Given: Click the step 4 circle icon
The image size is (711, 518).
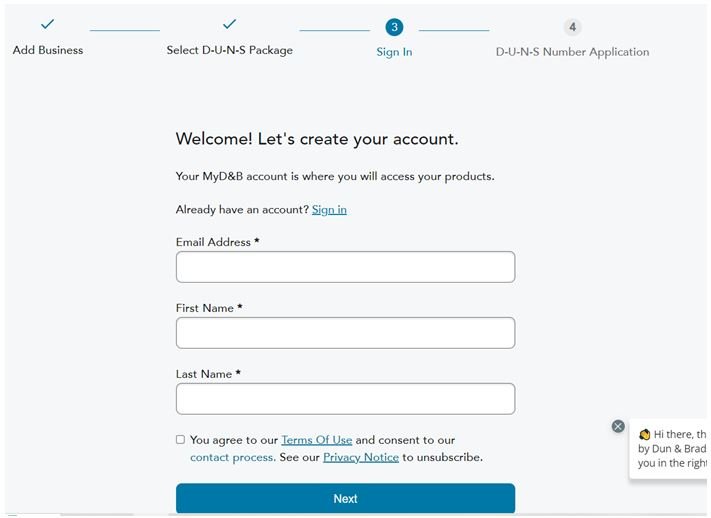Looking at the screenshot, I should [x=572, y=27].
